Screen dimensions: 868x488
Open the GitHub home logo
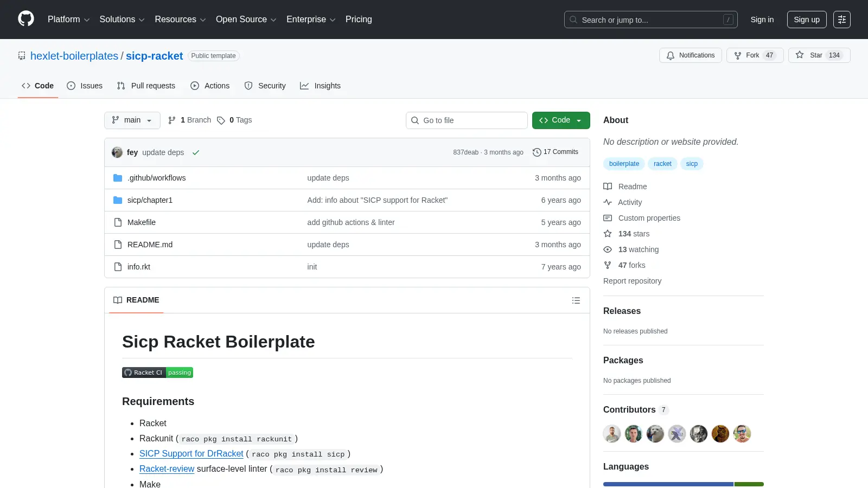(x=26, y=19)
